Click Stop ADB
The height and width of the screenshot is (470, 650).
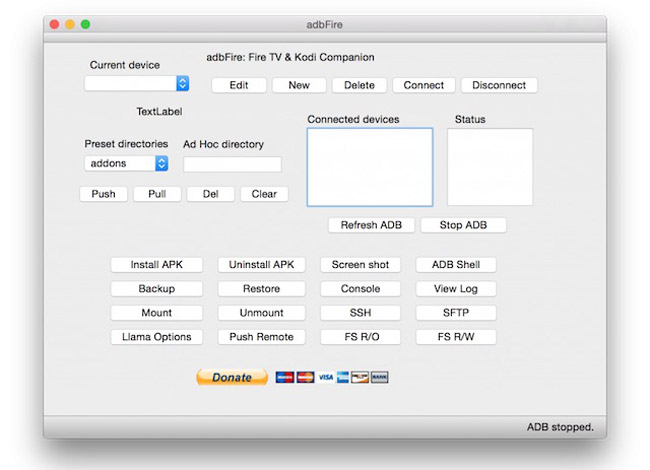[463, 225]
